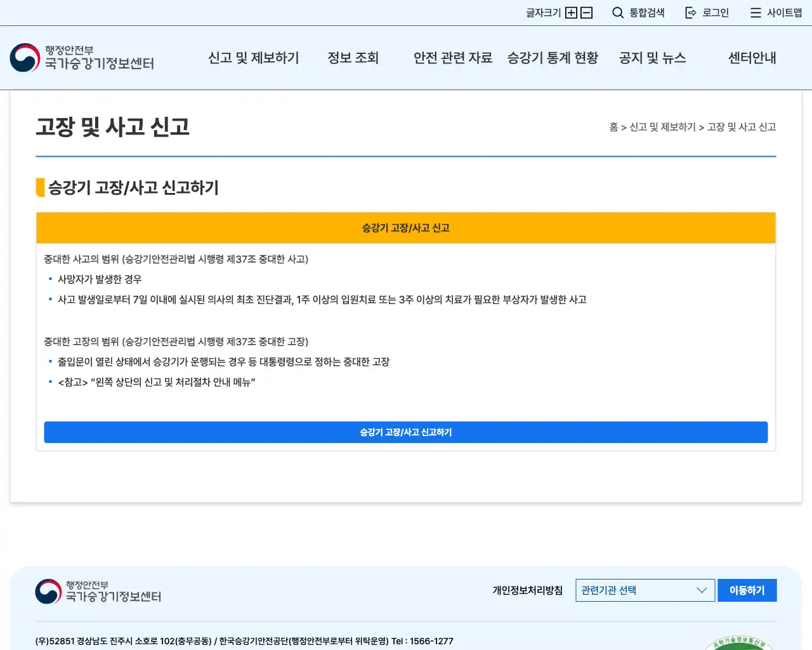
Task: Open the 개인정보처리방침 link
Action: tap(528, 590)
